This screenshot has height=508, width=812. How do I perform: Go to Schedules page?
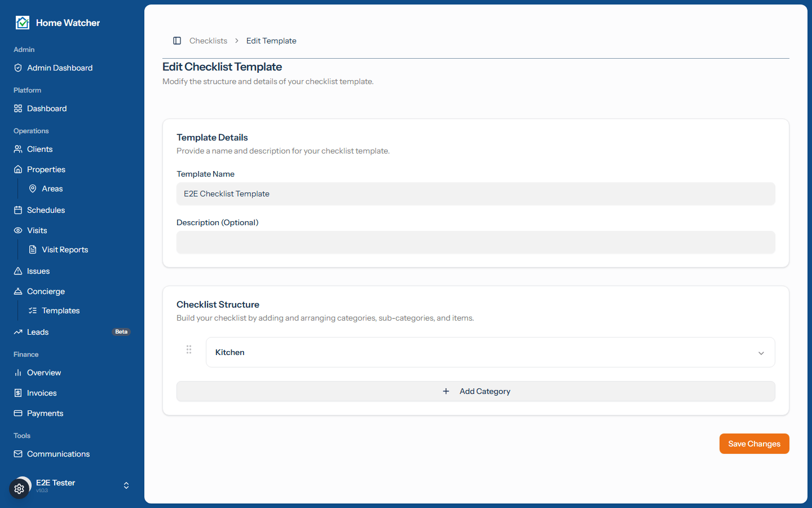(x=72, y=210)
